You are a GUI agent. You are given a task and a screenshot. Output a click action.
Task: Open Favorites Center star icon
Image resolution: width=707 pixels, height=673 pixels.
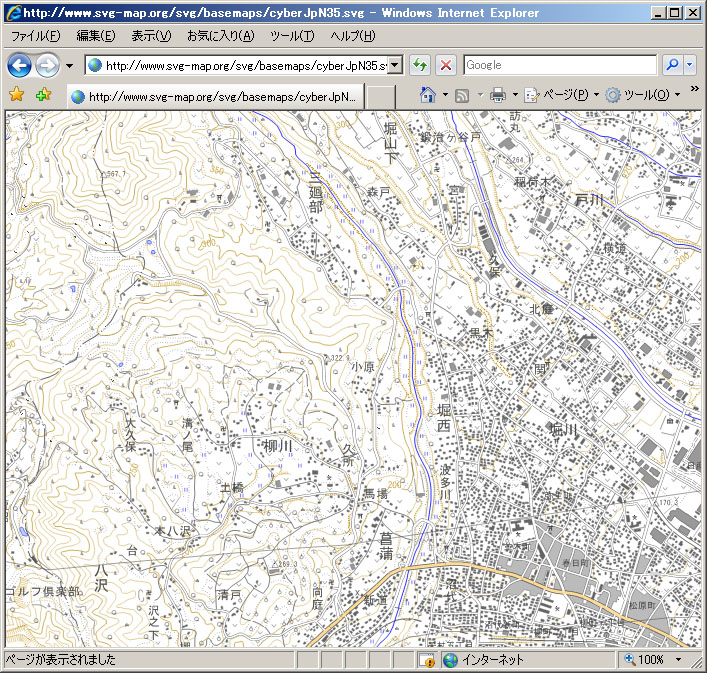(x=16, y=95)
